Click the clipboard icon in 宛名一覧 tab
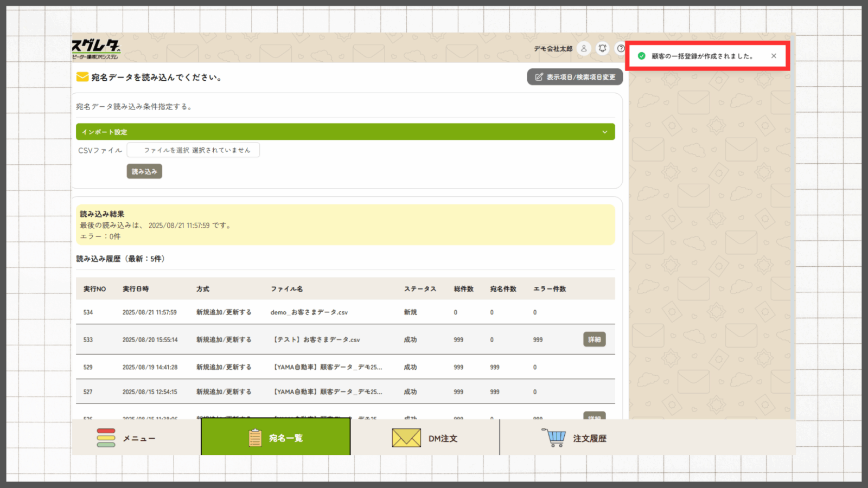 coord(255,438)
